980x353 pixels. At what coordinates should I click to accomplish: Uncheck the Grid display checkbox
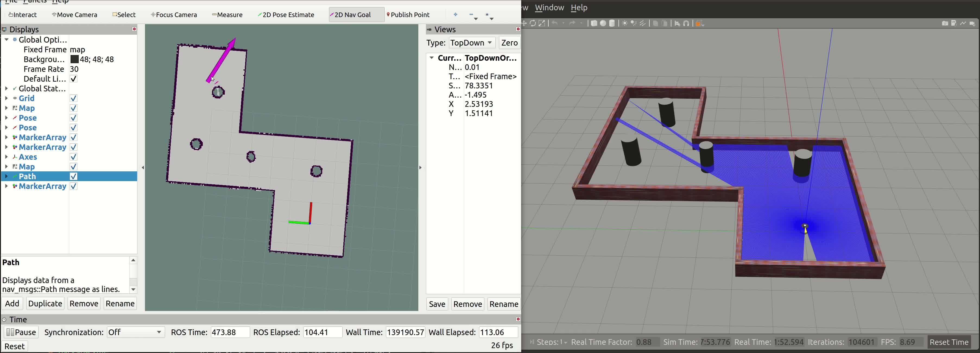74,98
